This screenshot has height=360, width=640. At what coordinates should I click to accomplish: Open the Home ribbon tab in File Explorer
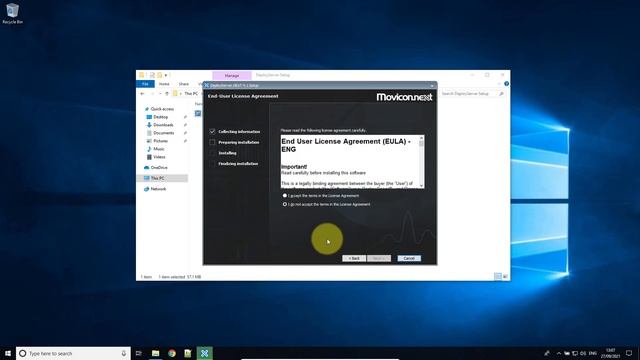pos(164,84)
